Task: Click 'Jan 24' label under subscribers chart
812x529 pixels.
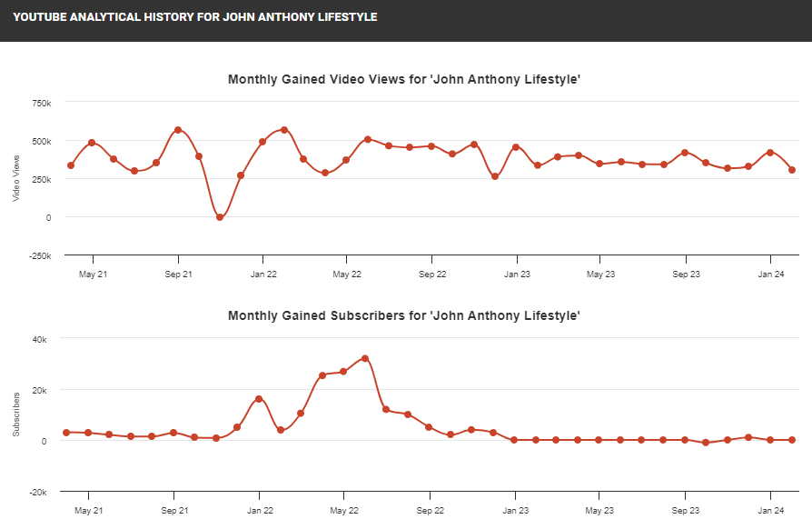Action: (771, 510)
